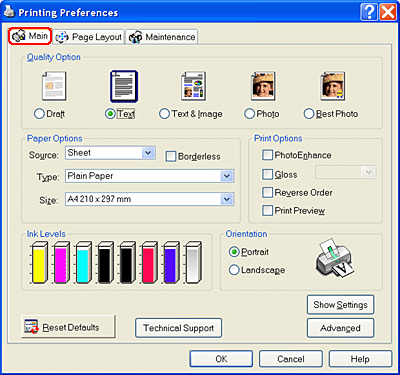Screen dimensions: 400x375
Task: Click the context help question mark icon
Action: pyautogui.click(x=369, y=13)
